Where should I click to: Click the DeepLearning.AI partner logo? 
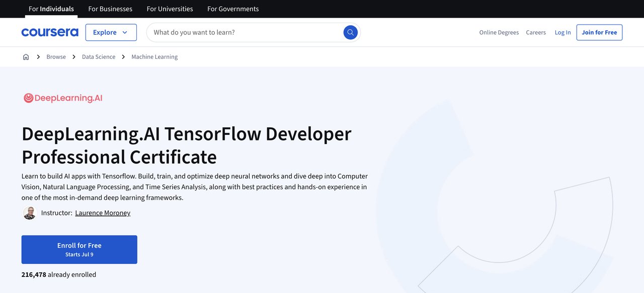click(x=63, y=98)
